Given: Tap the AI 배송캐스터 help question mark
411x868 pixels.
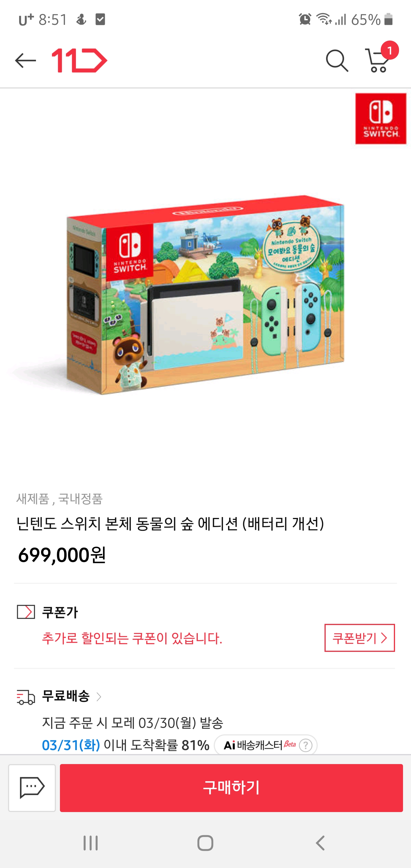Looking at the screenshot, I should (306, 745).
